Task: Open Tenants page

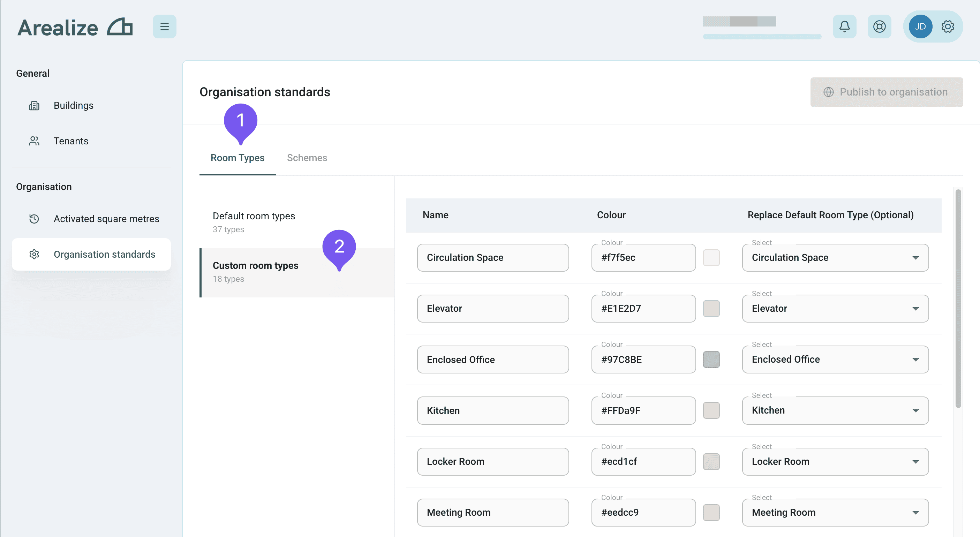Action: [x=91, y=141]
